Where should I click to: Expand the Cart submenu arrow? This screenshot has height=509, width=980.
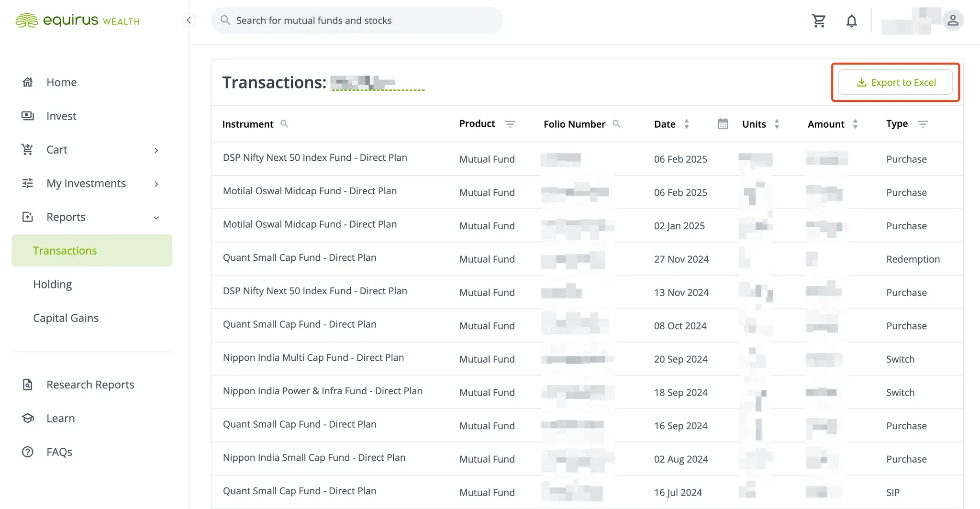(x=156, y=150)
